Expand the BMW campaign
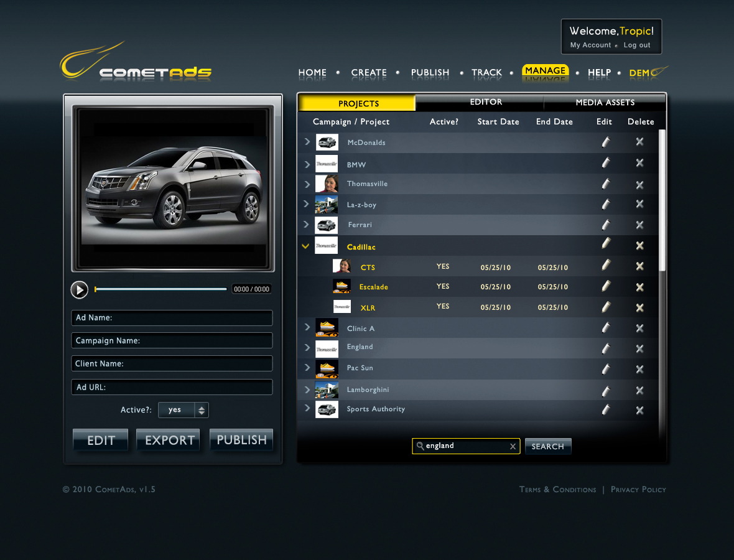Image resolution: width=734 pixels, height=560 pixels. click(307, 164)
